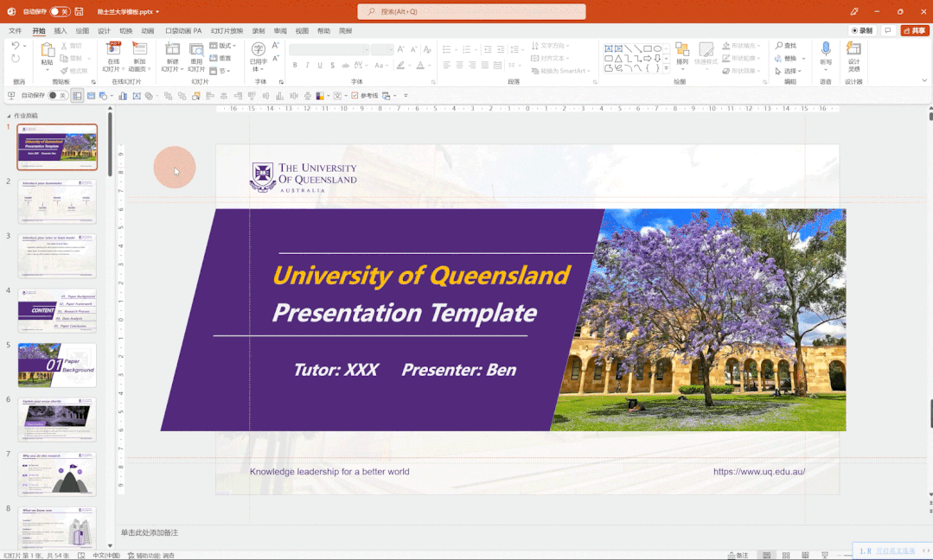The image size is (933, 560).
Task: Click the Used Fonts (已用字体) icon
Action: pos(259,49)
